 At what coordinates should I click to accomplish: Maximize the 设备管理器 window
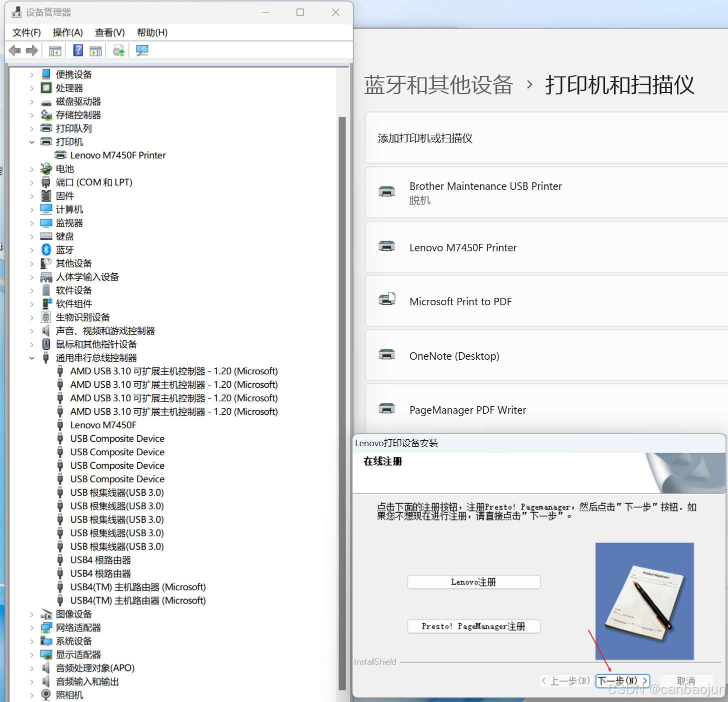300,12
